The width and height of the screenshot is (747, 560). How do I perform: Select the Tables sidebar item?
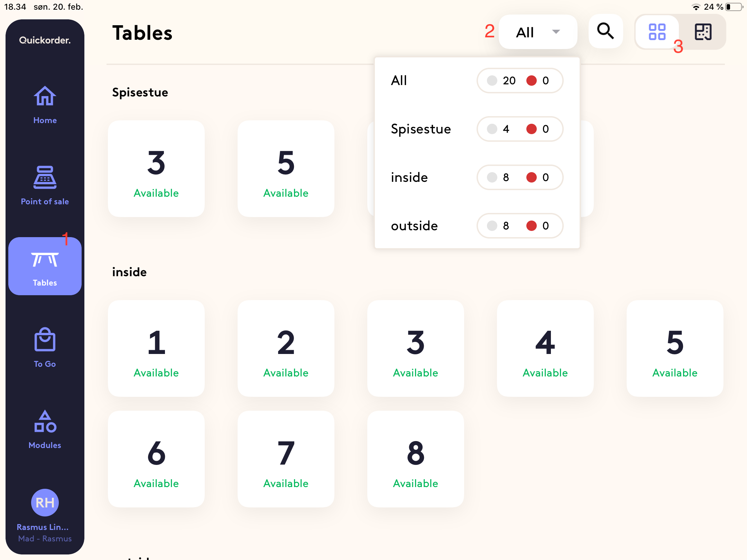click(x=45, y=266)
